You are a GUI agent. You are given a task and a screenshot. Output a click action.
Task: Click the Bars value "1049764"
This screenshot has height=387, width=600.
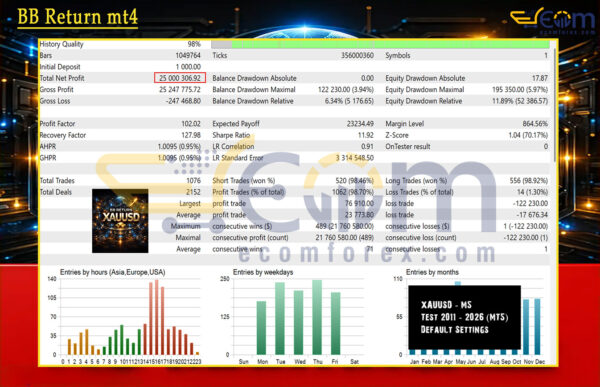pos(188,56)
